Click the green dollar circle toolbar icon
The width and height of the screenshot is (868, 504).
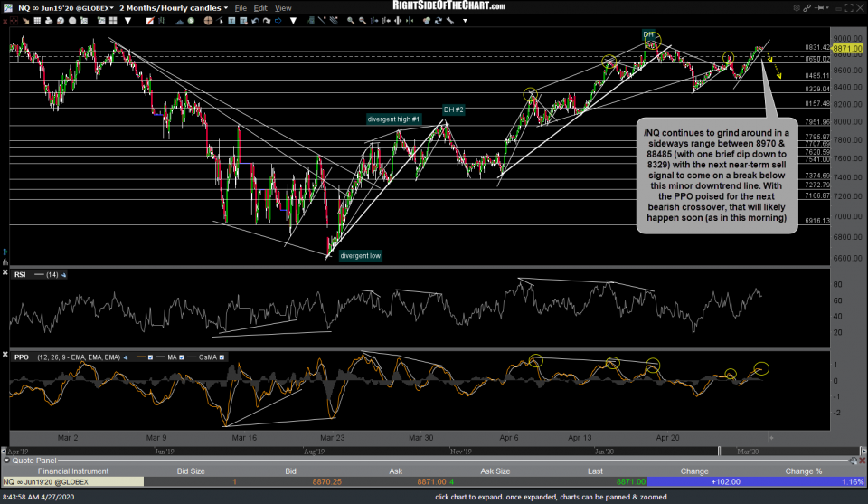pyautogui.click(x=191, y=21)
